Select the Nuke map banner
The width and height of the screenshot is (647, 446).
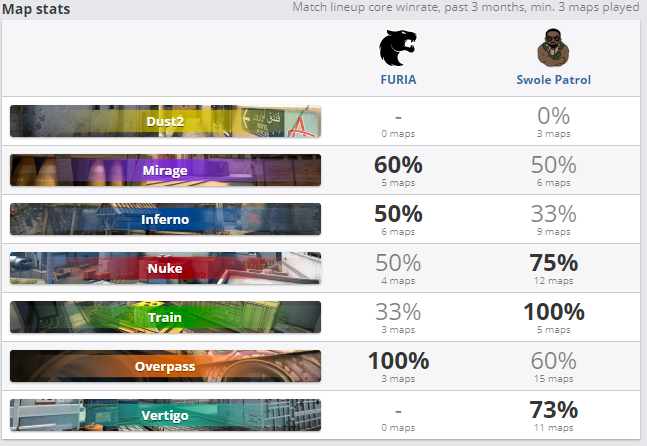(165, 268)
